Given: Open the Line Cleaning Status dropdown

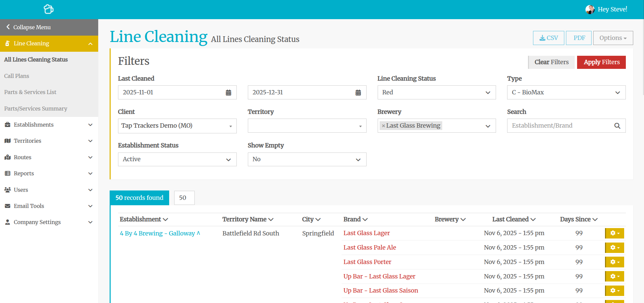Looking at the screenshot, I should coord(436,92).
